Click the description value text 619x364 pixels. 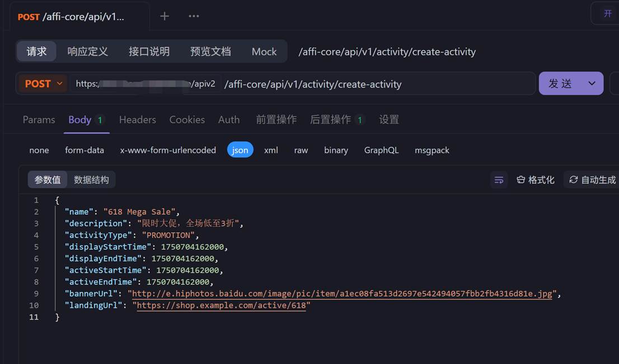[187, 223]
